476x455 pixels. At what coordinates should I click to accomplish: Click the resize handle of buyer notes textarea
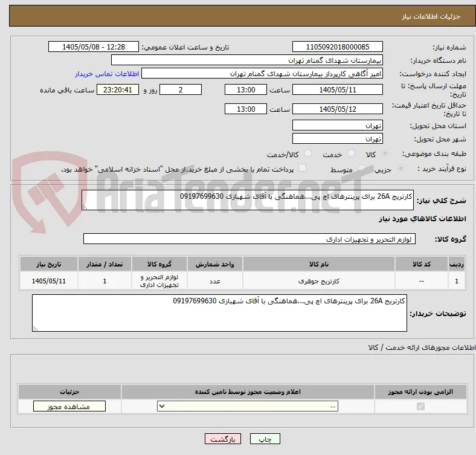[x=35, y=328]
